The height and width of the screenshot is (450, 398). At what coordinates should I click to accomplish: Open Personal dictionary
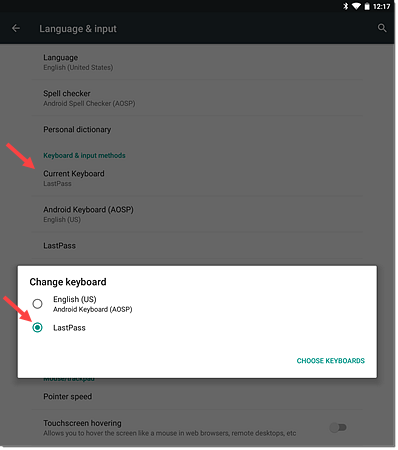point(197,129)
